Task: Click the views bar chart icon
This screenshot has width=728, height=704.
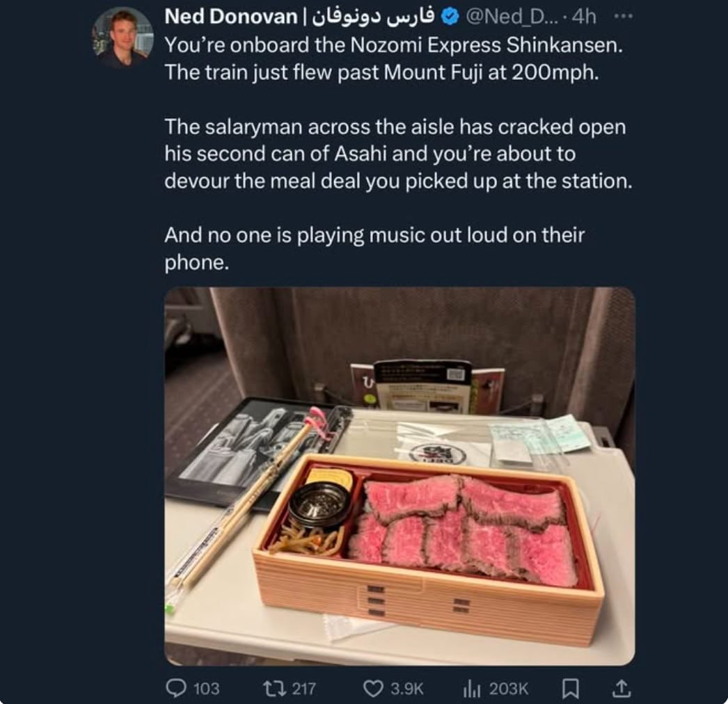Action: pos(471,688)
